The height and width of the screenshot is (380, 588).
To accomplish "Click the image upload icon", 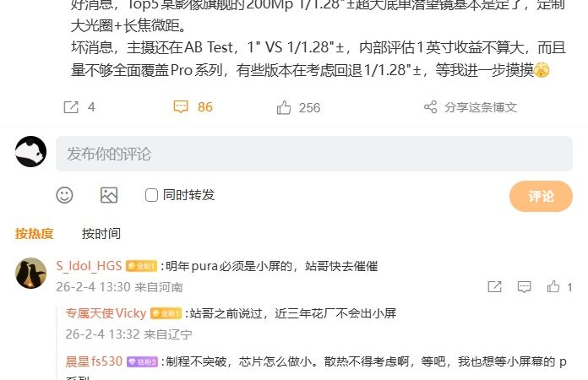I will coord(109,195).
